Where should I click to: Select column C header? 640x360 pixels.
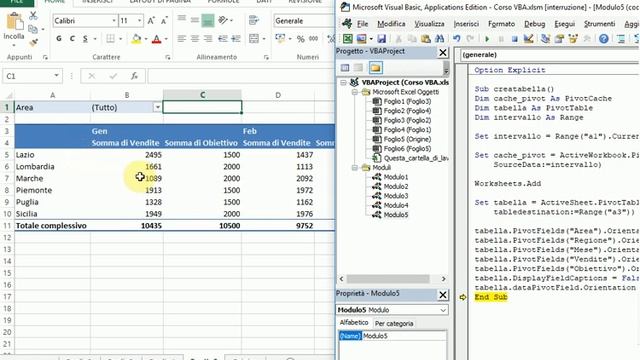[x=202, y=95]
